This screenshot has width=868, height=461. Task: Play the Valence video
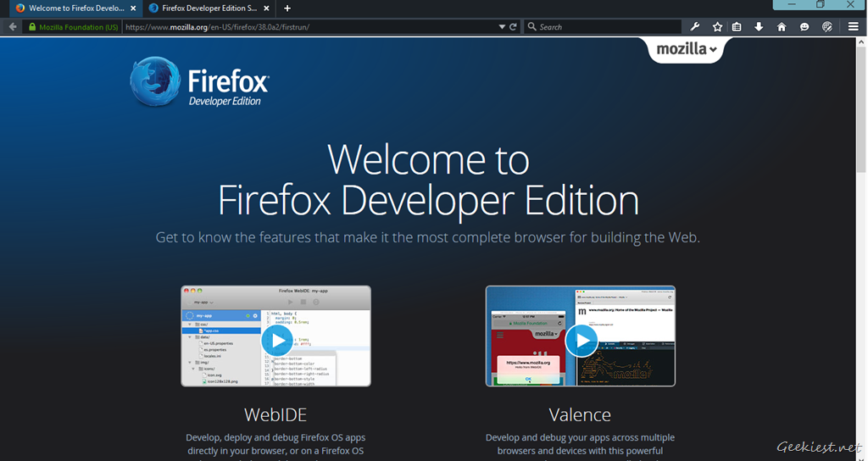click(581, 341)
